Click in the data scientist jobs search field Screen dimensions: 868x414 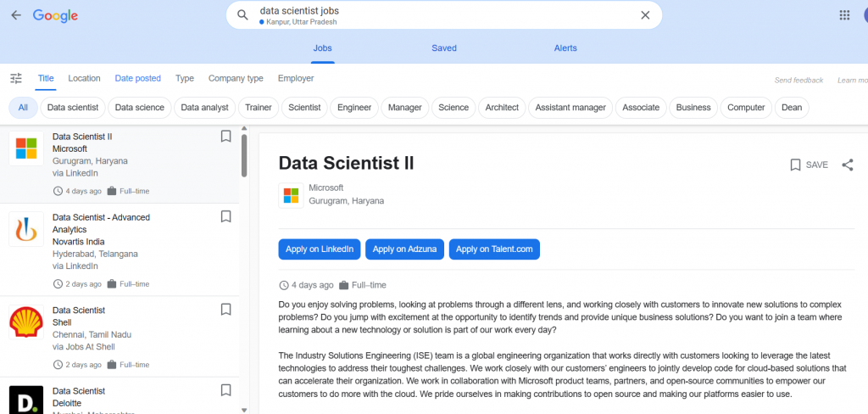(x=442, y=15)
